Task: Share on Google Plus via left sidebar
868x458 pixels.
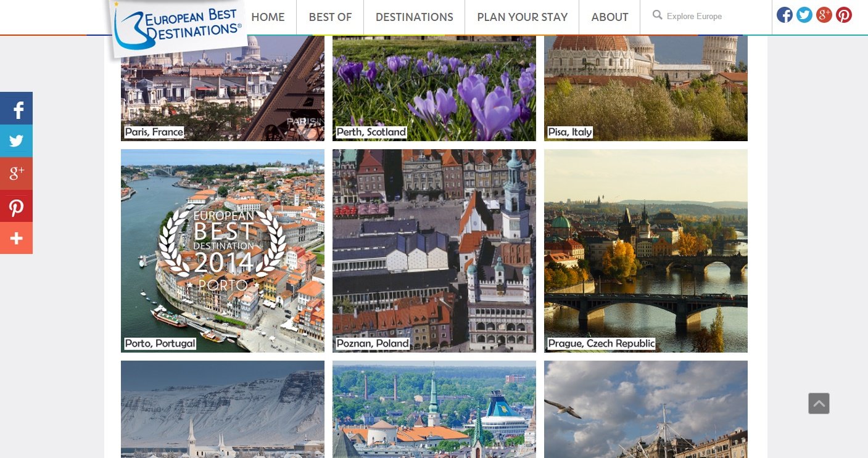Action: [16, 174]
